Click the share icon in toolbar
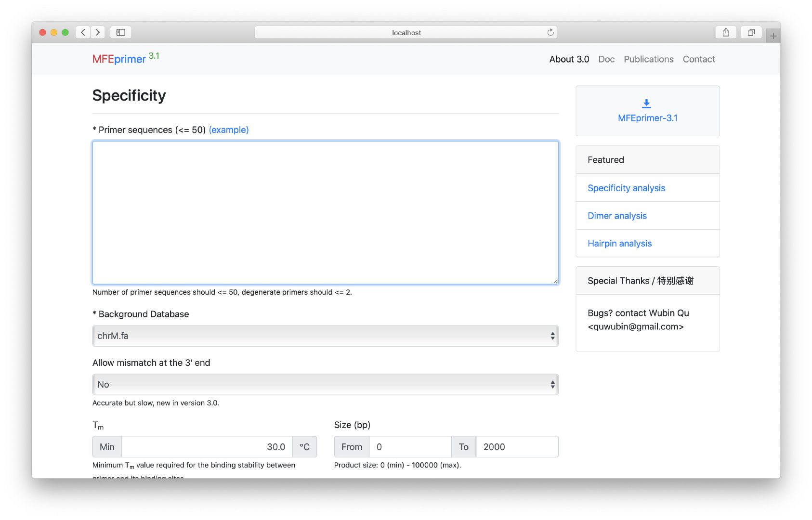812x520 pixels. 726,32
